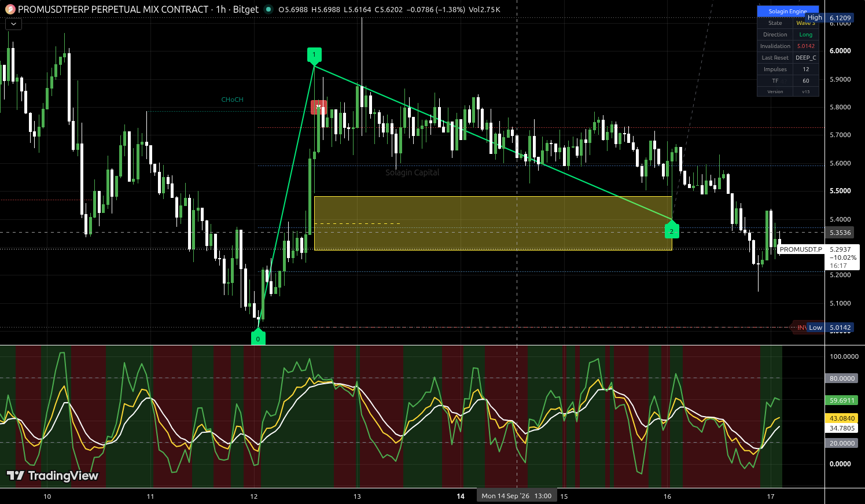865x504 pixels.
Task: Click the Invalidation value 5.0142 in table
Action: pos(806,46)
